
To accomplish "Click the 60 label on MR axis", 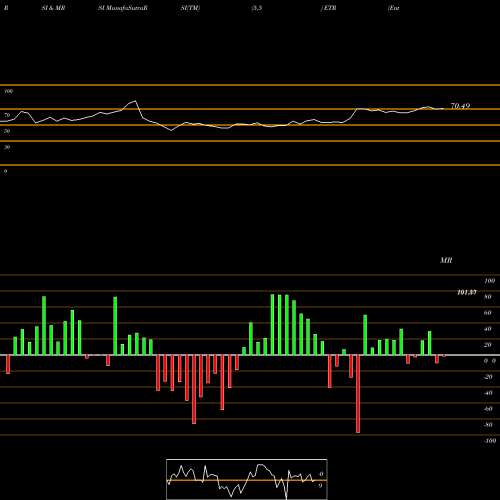I will coord(488,313).
